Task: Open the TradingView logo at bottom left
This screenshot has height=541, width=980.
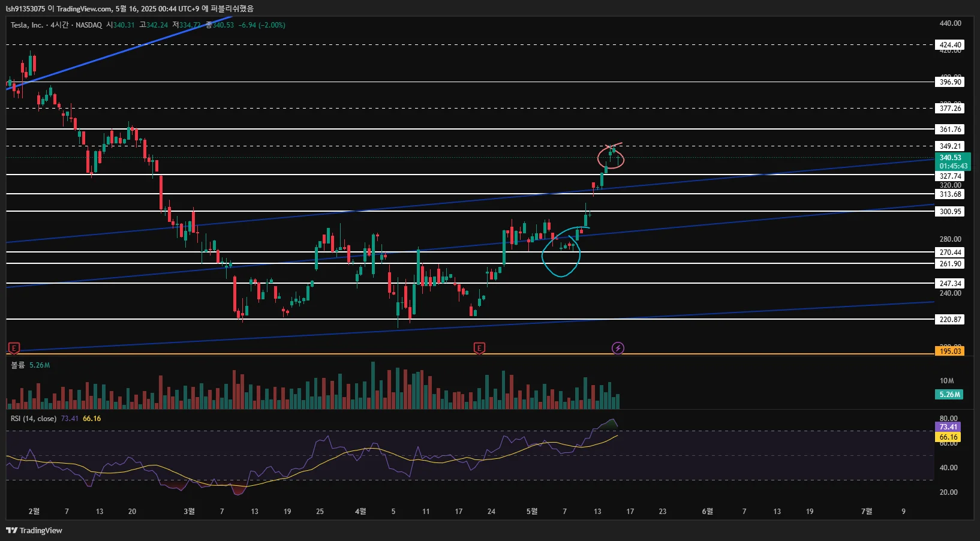Action: tap(34, 530)
